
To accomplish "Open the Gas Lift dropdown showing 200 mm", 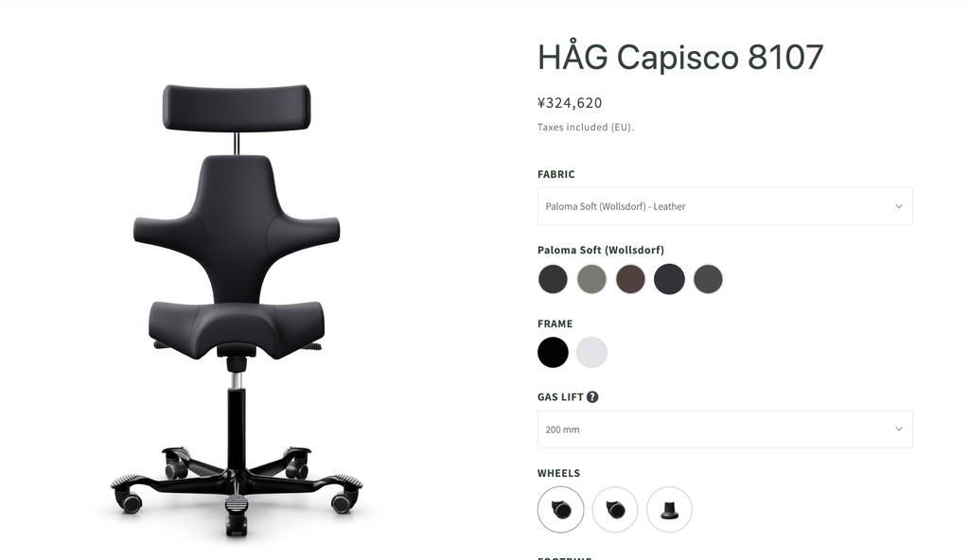I will 725,429.
